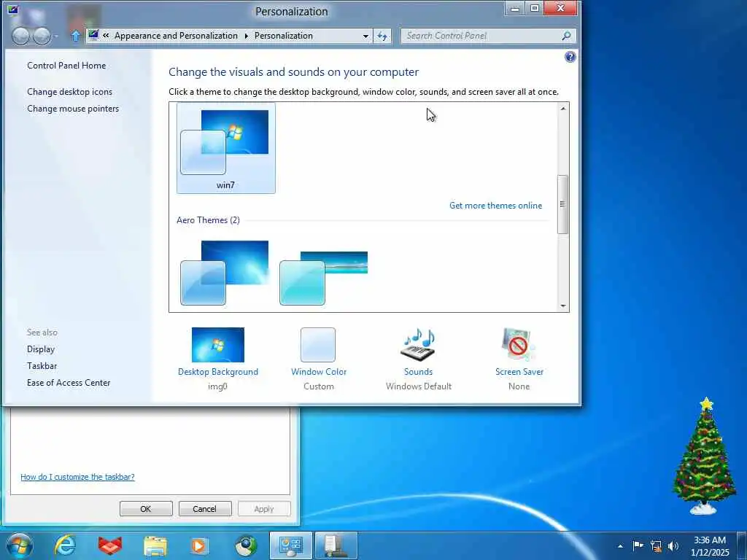The image size is (747, 560).
Task: Show hidden tray icons arrow
Action: pyautogui.click(x=620, y=545)
